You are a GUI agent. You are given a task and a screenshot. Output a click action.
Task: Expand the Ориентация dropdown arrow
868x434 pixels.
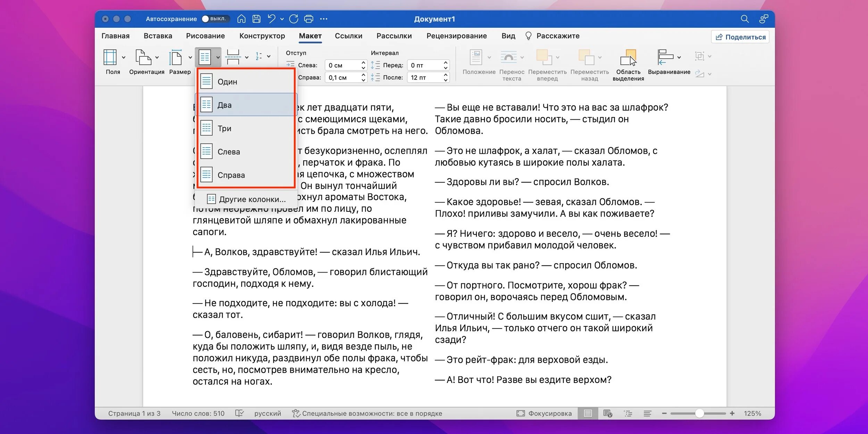point(157,57)
